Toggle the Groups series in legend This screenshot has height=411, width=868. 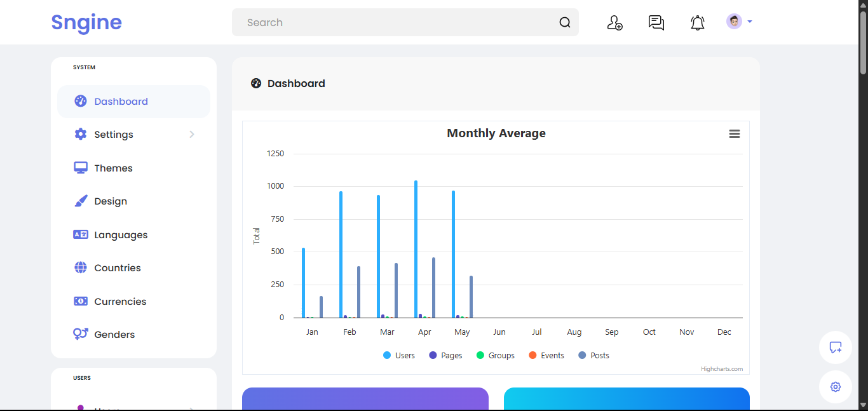(x=496, y=356)
